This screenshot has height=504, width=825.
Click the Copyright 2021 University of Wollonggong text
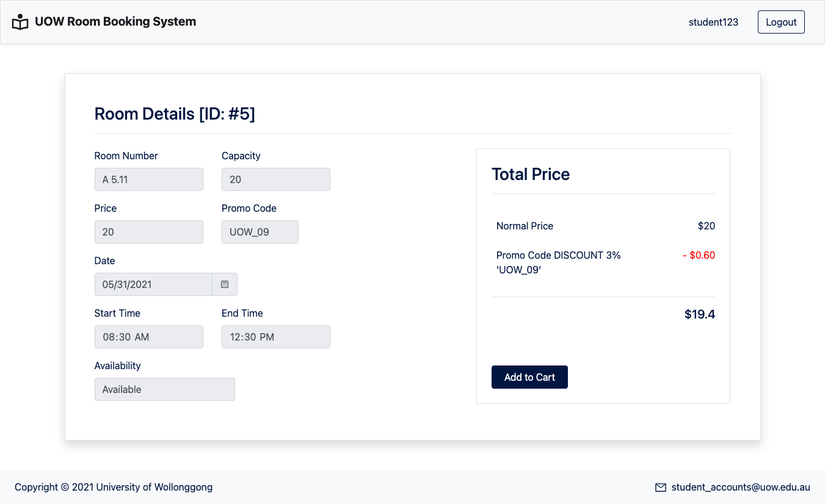tap(114, 487)
